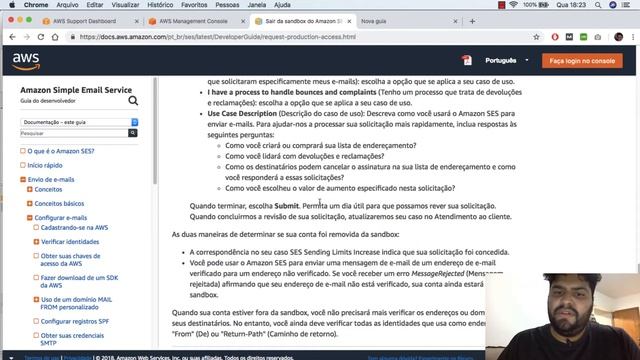Viewport: 640px width, 360px height.
Task: Open the Chrome profile avatar
Action: click(x=618, y=37)
